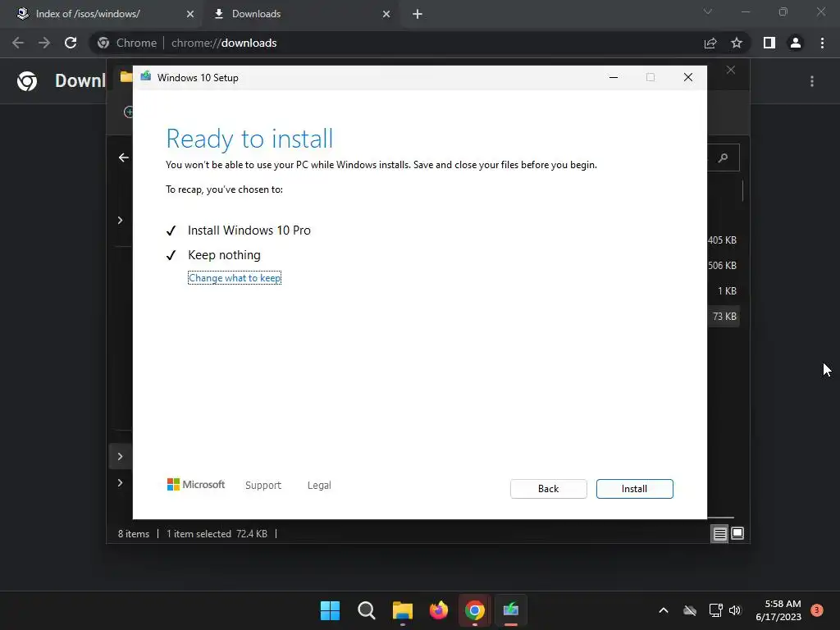Close the Windows 10 Setup window
The image size is (840, 630).
pos(688,78)
